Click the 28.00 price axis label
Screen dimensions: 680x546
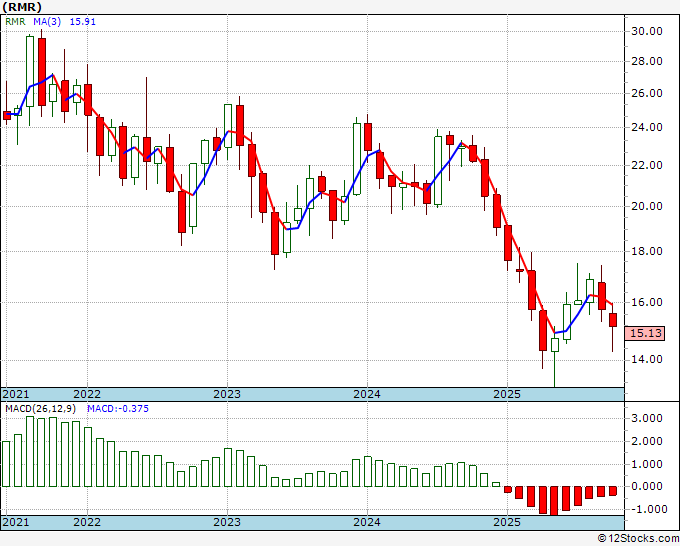647,62
